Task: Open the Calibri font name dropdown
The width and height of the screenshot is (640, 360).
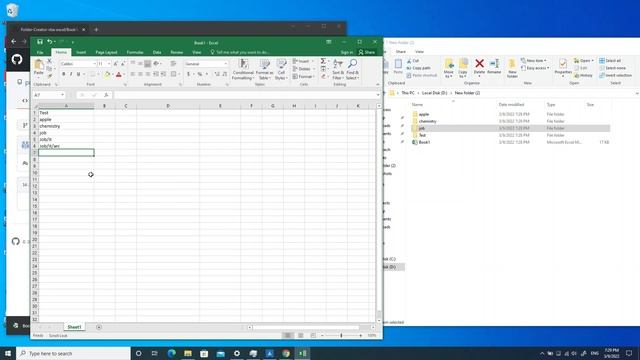Action: coord(94,64)
